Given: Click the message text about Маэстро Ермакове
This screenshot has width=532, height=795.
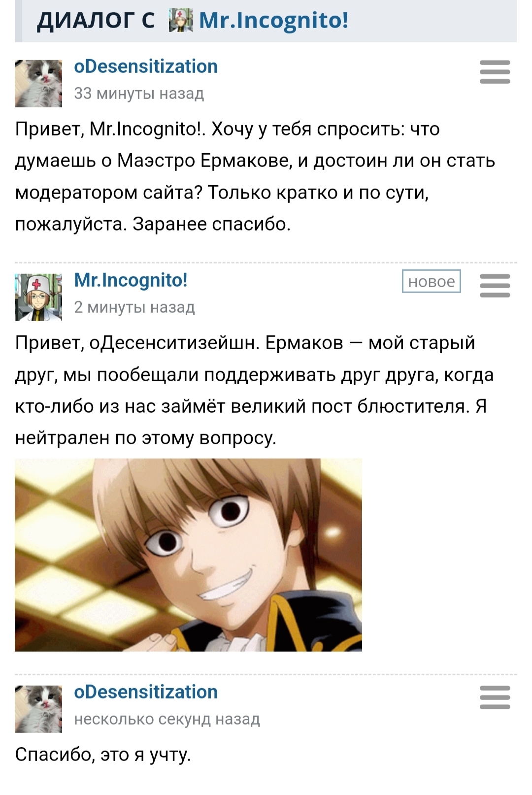Looking at the screenshot, I should pyautogui.click(x=255, y=176).
